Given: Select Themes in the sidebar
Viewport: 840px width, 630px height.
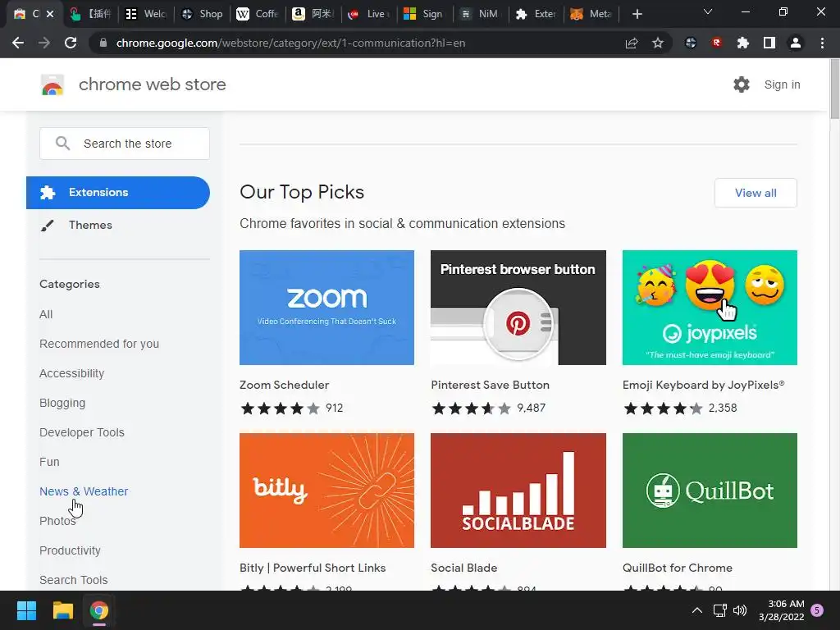Looking at the screenshot, I should click(90, 225).
